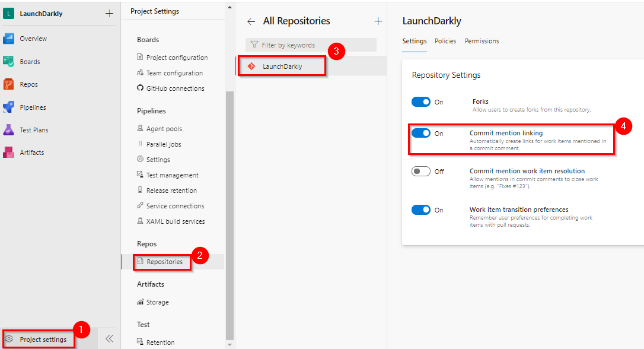The image size is (644, 349).
Task: Select the LaunchDarkly repository in the list
Action: 311,66
